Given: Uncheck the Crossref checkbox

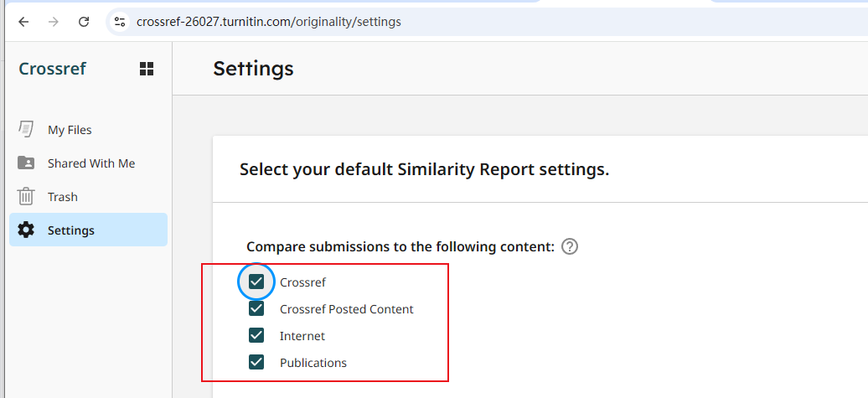Looking at the screenshot, I should [x=256, y=282].
